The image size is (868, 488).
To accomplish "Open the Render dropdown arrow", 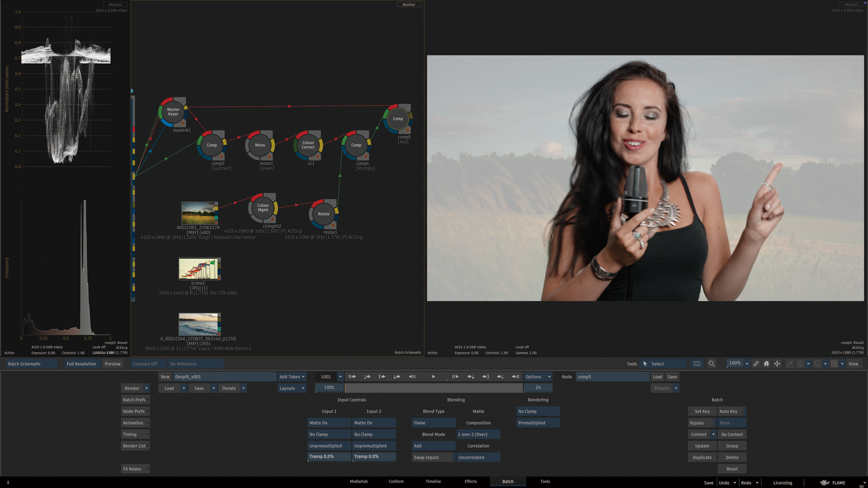I will (146, 389).
